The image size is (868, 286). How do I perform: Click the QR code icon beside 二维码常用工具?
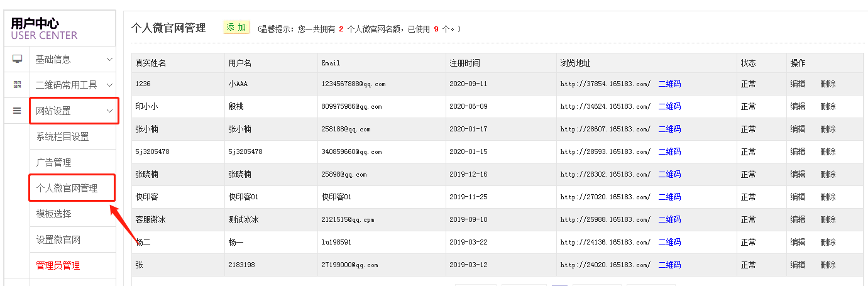click(17, 85)
